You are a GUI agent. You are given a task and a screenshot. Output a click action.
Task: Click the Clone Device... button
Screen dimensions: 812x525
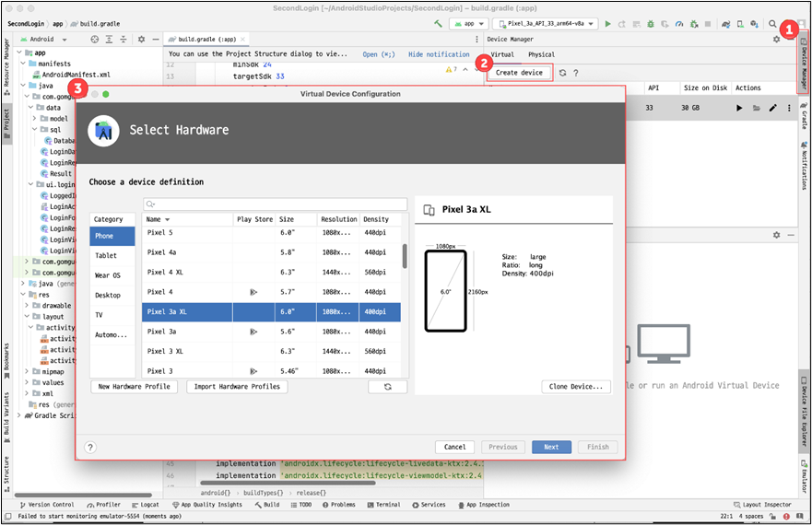click(576, 387)
